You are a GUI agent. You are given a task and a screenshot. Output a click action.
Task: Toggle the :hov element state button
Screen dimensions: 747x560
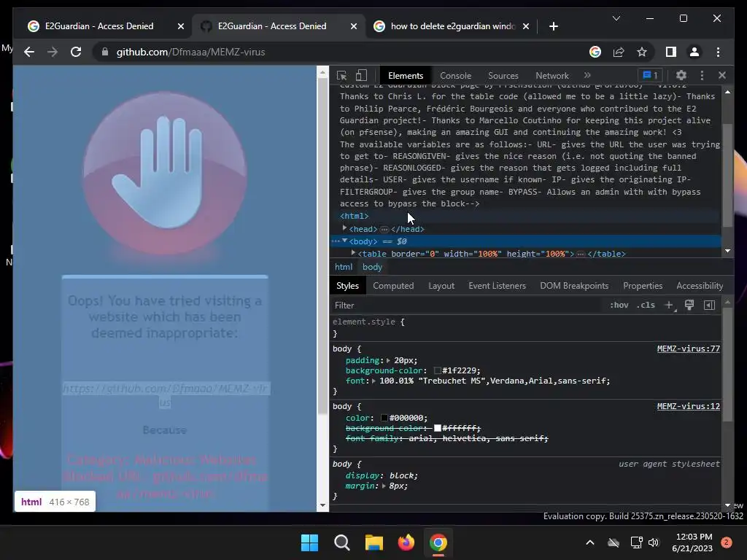(x=619, y=306)
